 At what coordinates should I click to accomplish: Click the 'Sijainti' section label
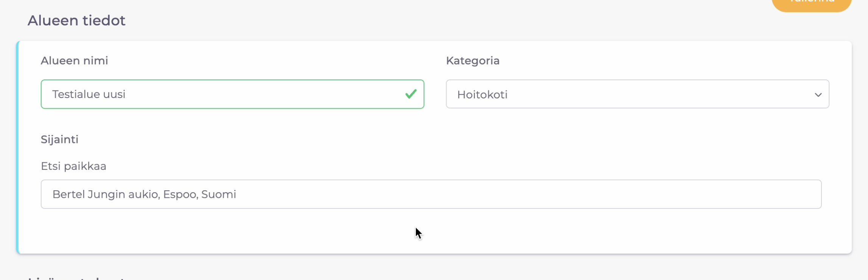pyautogui.click(x=59, y=139)
